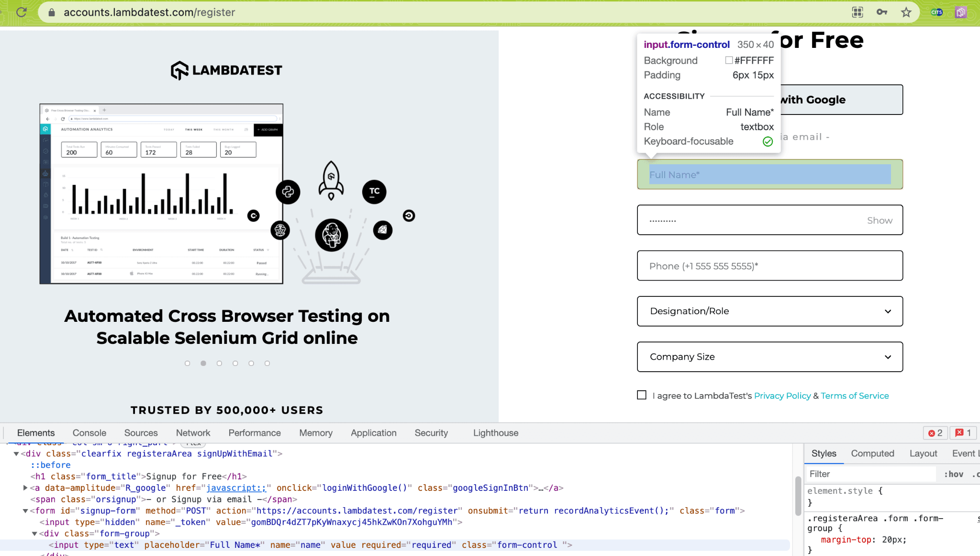Click the LambdaTest logo
The width and height of the screenshot is (980, 556).
[226, 70]
